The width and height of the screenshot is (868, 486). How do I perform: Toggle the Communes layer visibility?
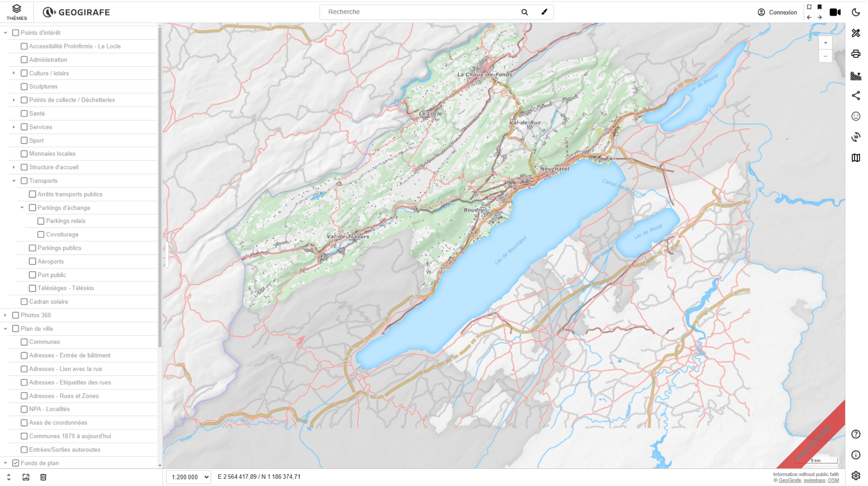(25, 342)
